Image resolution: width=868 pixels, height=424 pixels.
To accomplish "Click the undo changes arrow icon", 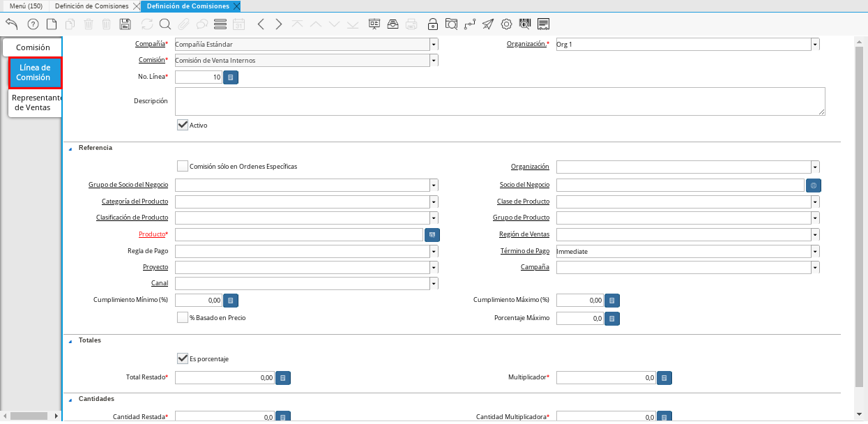I will (12, 24).
